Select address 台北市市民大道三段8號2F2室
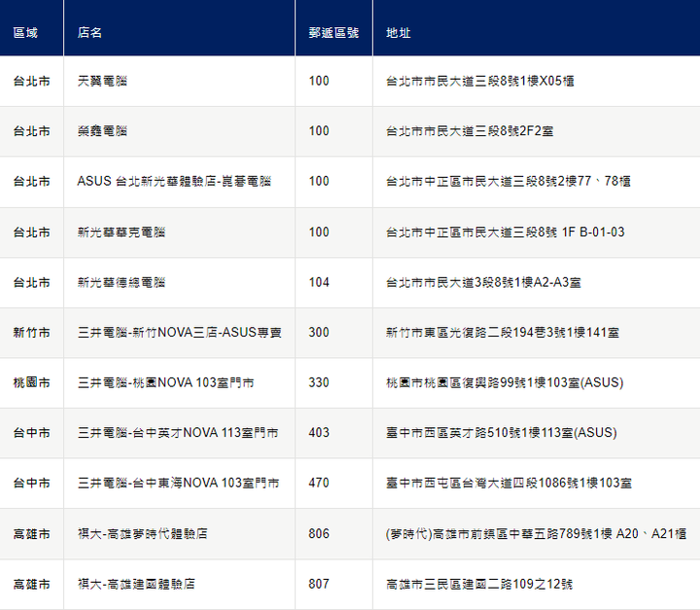This screenshot has width=700, height=610. (470, 131)
